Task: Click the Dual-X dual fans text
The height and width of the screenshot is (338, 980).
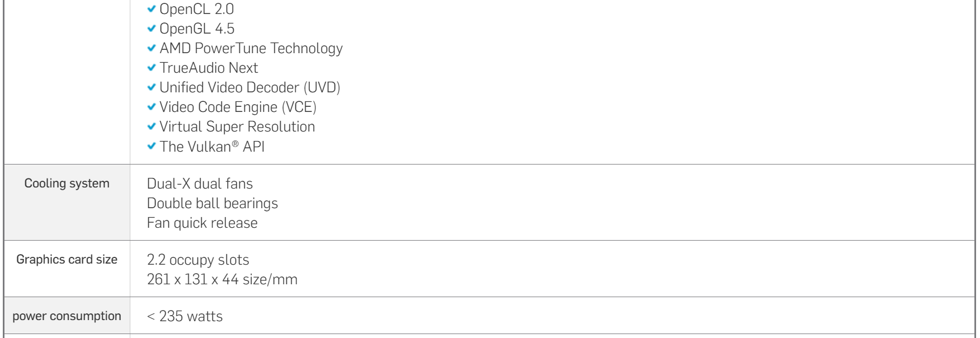Action: [x=200, y=184]
